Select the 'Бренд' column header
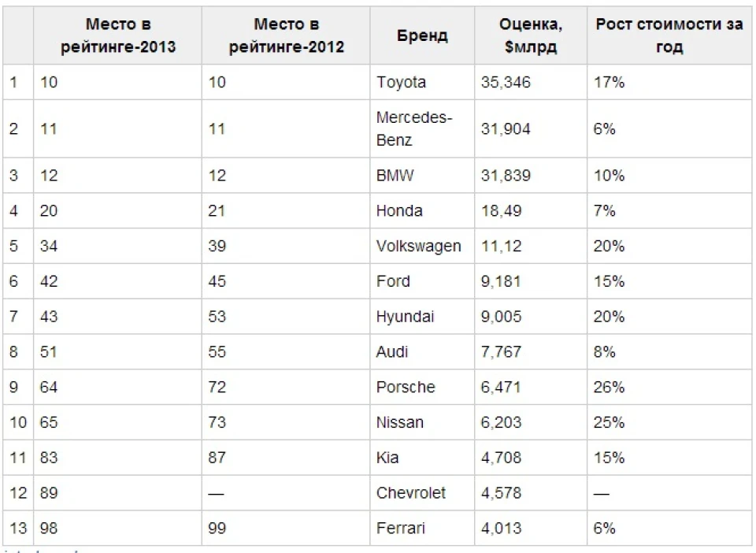Screen dimensions: 756x553 (x=422, y=35)
